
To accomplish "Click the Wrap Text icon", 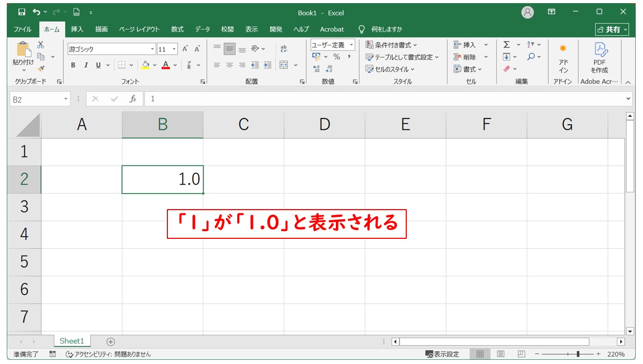I will (284, 48).
